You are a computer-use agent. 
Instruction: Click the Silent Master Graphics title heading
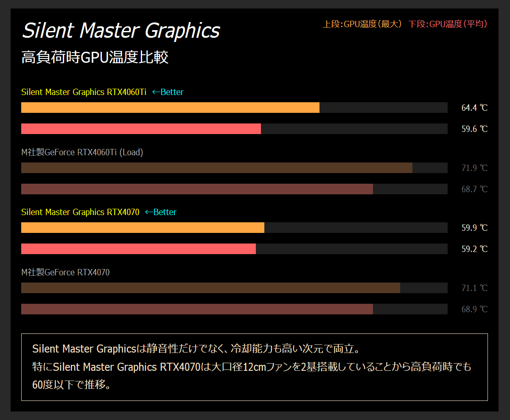click(121, 31)
